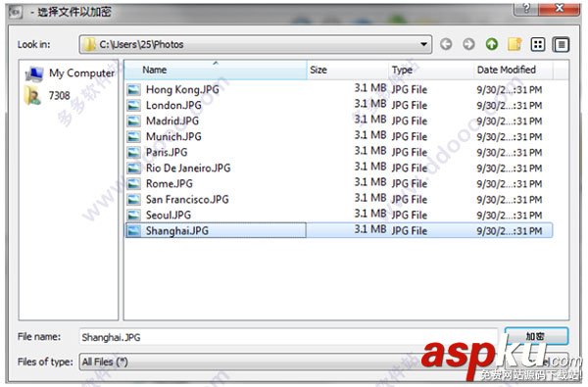
Task: Sort files by Name column header
Action: tap(216, 70)
